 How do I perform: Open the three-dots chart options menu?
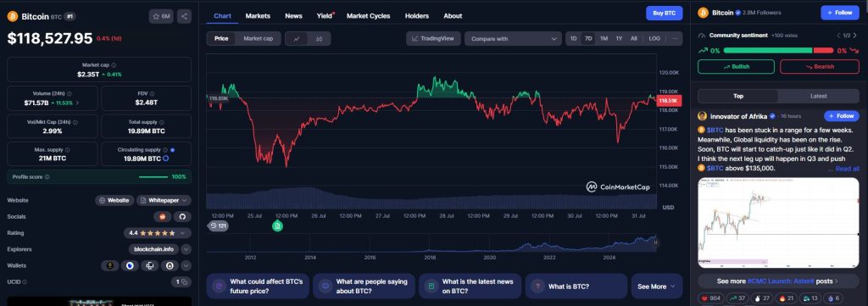pyautogui.click(x=674, y=39)
